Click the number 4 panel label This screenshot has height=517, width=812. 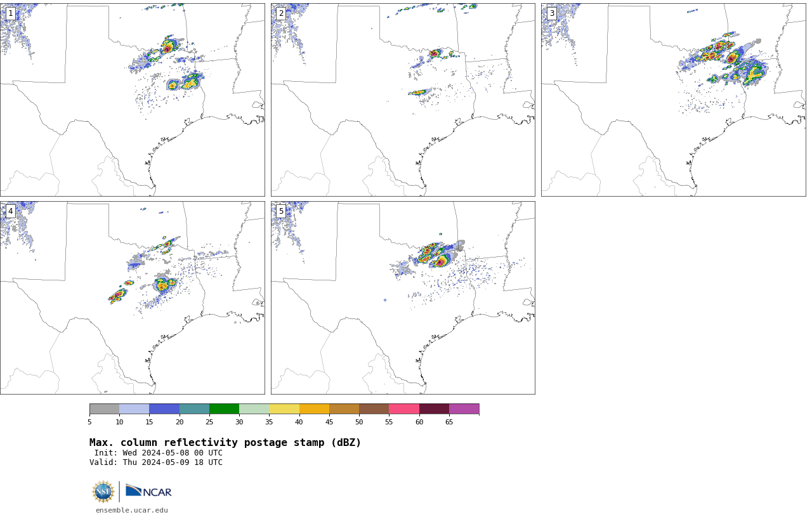(x=10, y=211)
